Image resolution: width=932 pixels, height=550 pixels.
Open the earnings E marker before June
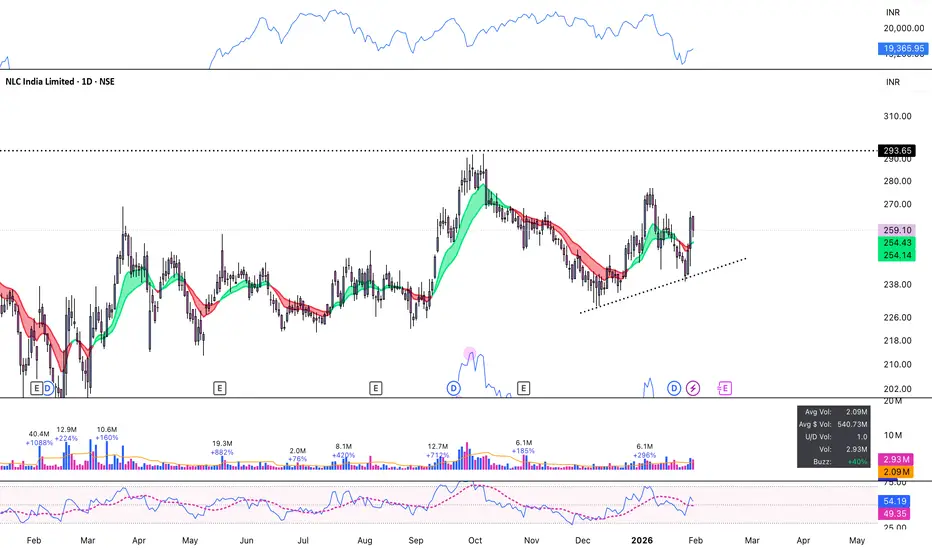tap(219, 388)
